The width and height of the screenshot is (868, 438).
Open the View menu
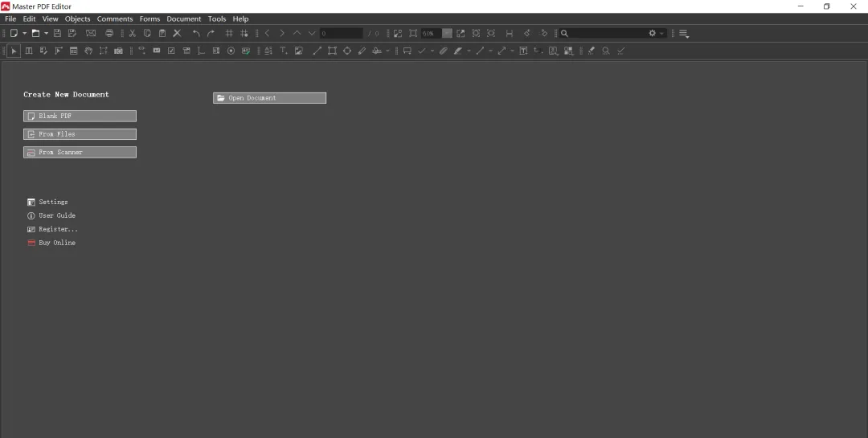(x=51, y=18)
